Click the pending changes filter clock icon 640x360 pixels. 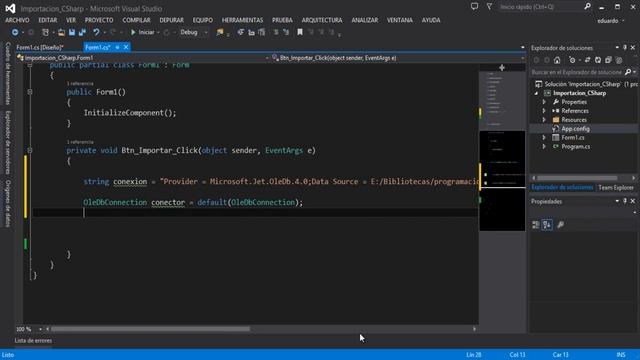(572, 60)
